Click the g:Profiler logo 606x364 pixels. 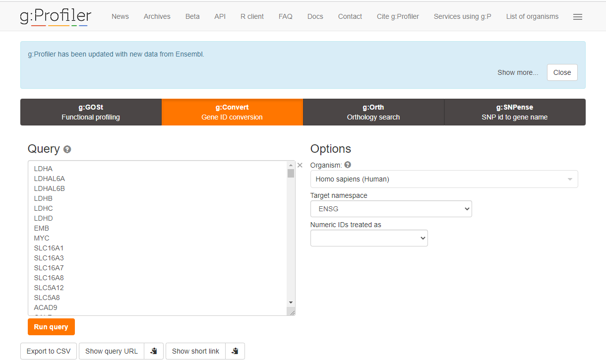pyautogui.click(x=56, y=16)
